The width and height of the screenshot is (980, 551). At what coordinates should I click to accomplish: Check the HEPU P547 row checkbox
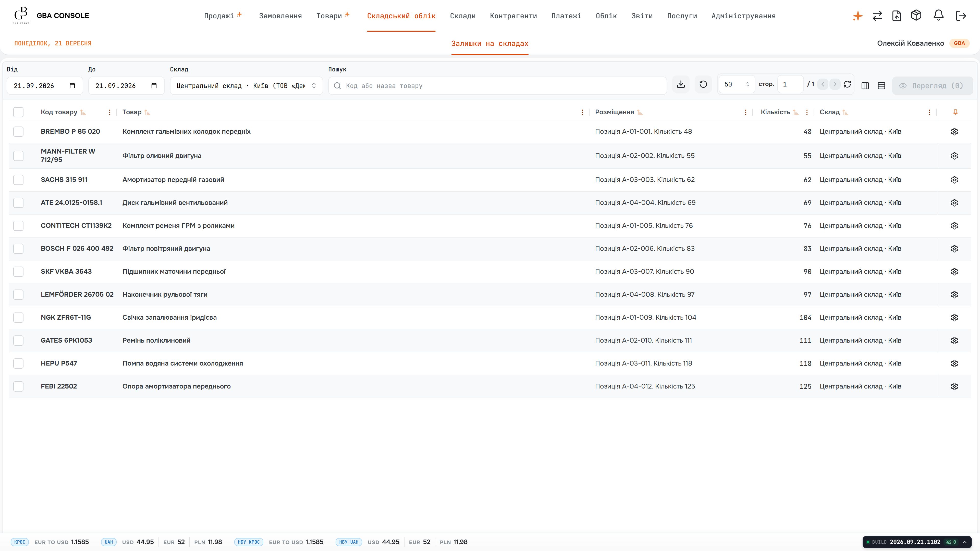coord(18,364)
